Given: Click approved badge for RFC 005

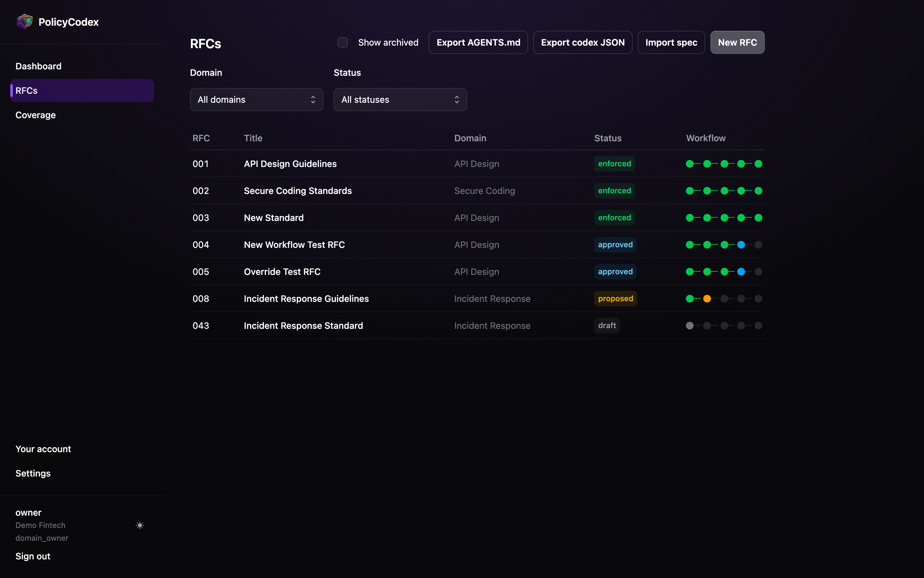Looking at the screenshot, I should (x=615, y=272).
